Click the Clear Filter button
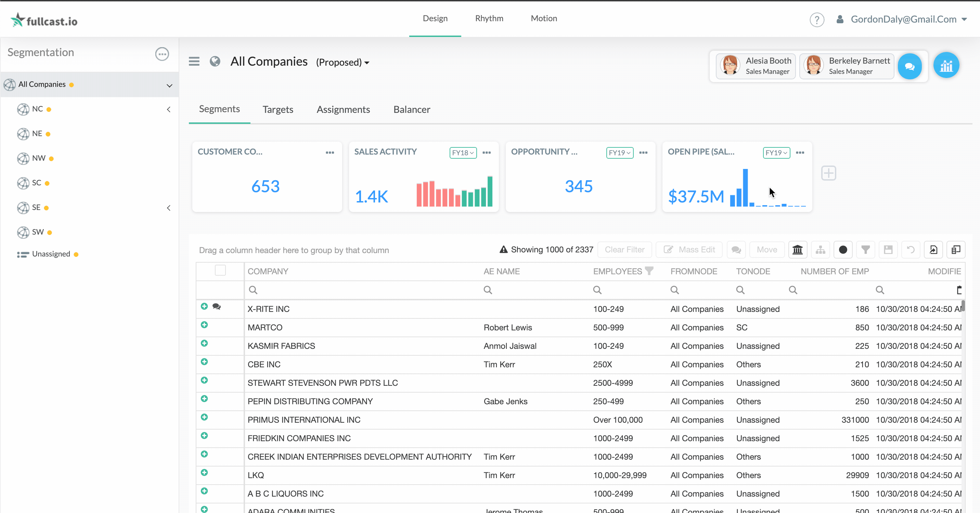Image resolution: width=980 pixels, height=513 pixels. (x=625, y=250)
